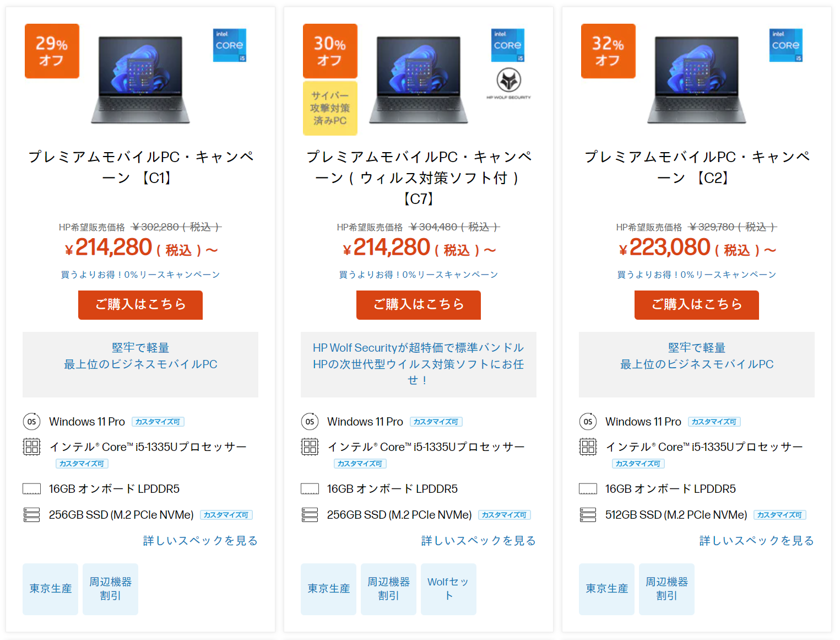Click the カスタマイズ可 tag beside 512GB SSD on C2
Screen dimensions: 840x640
[x=780, y=514]
